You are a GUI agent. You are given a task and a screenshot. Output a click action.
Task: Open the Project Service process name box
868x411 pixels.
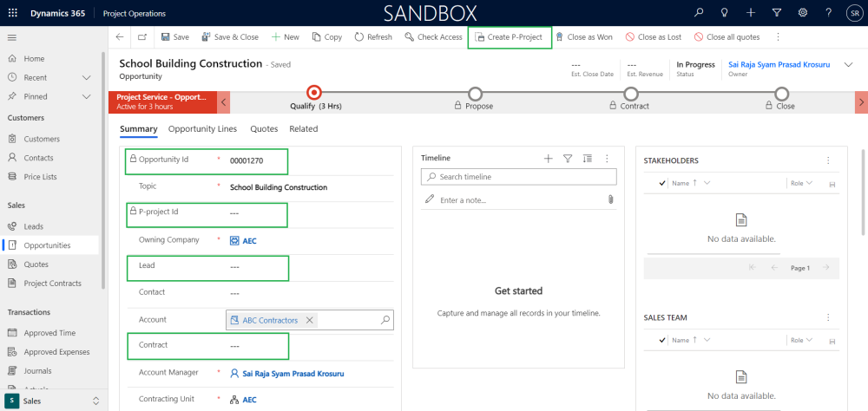coord(162,101)
